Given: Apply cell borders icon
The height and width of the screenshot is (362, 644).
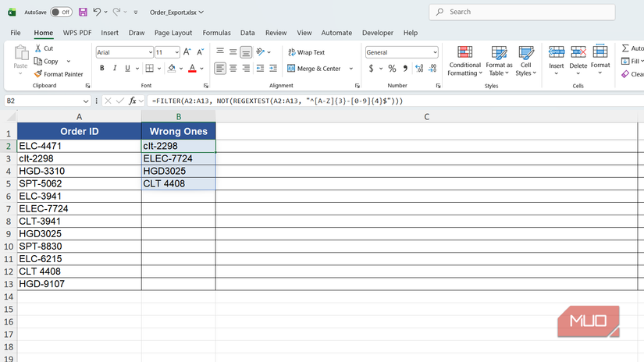Looking at the screenshot, I should pos(150,68).
